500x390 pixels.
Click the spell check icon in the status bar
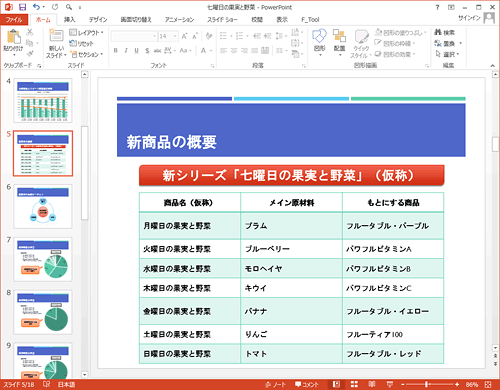(x=47, y=384)
